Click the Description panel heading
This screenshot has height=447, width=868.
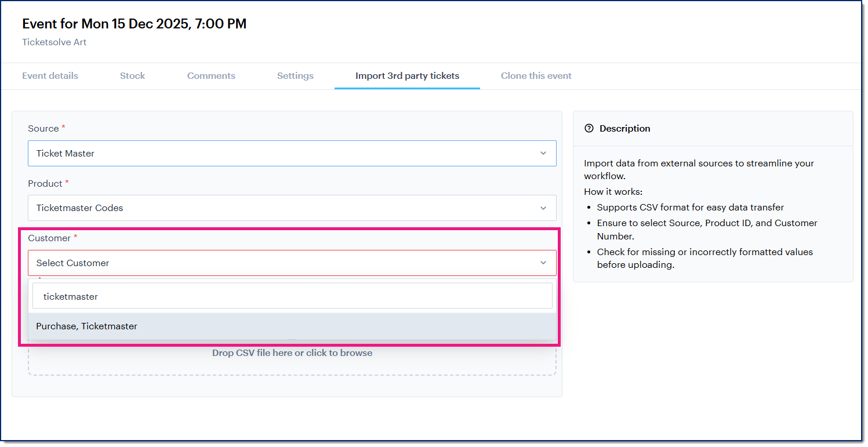pyautogui.click(x=625, y=128)
